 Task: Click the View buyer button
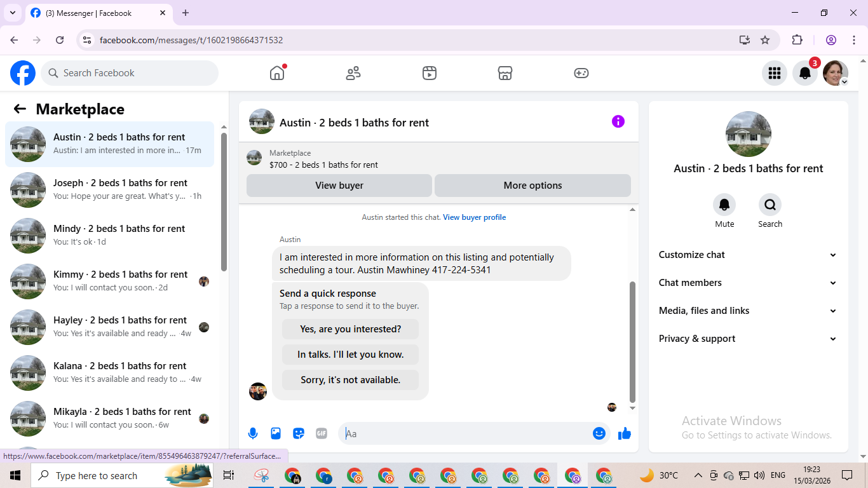point(339,186)
